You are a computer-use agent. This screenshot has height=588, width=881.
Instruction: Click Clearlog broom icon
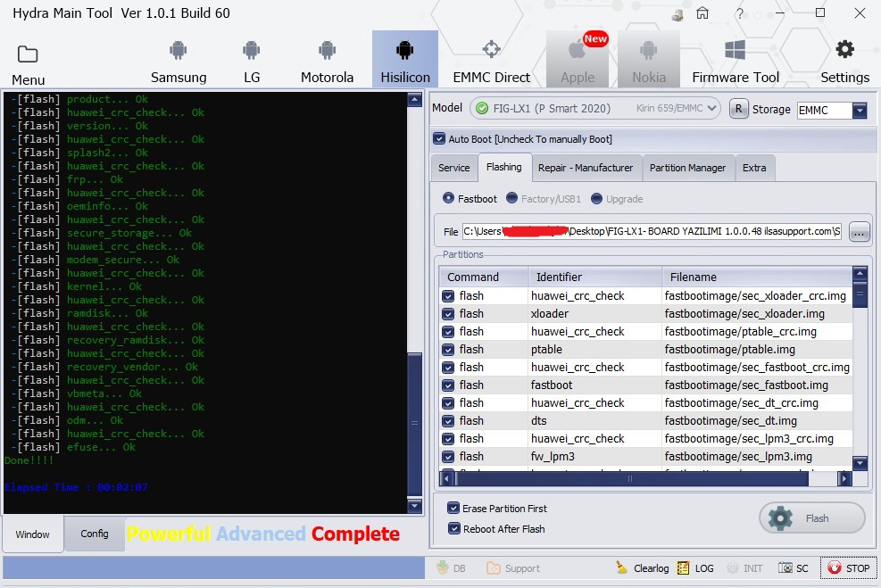(621, 567)
